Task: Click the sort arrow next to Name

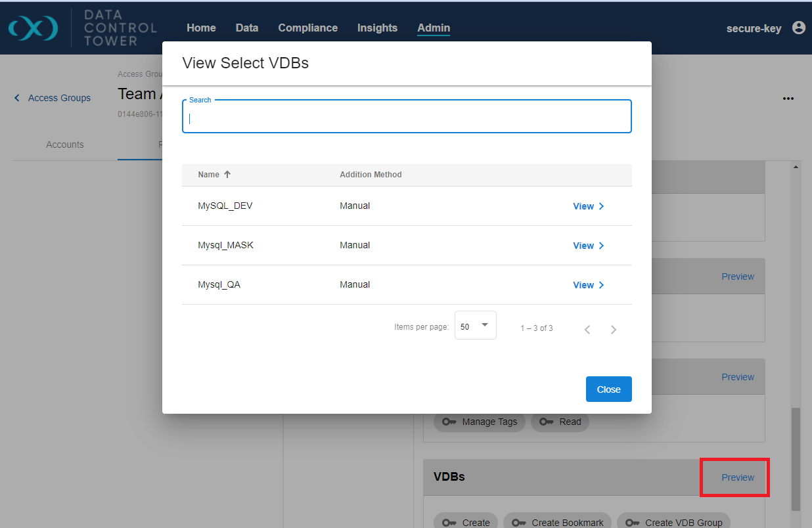Action: point(227,175)
